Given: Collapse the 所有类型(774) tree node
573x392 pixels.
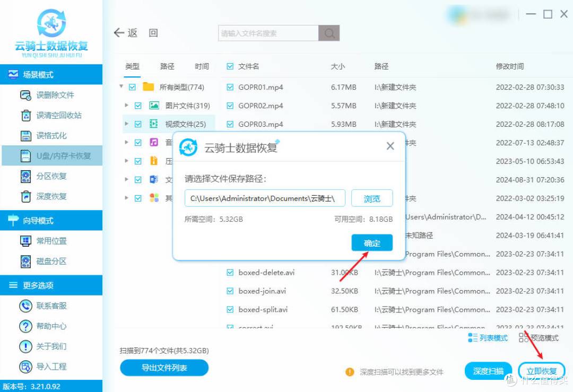Looking at the screenshot, I should point(121,86).
